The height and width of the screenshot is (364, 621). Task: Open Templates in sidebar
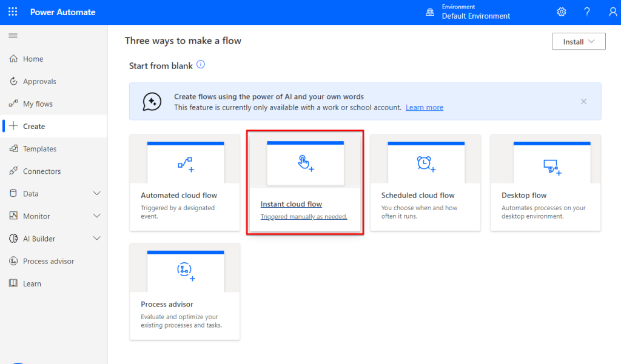(x=53, y=149)
